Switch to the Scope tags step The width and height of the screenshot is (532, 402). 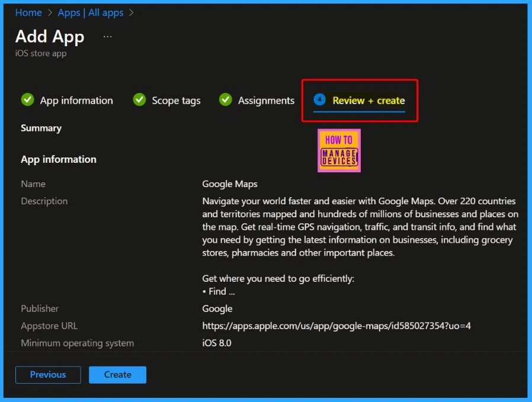coord(176,101)
